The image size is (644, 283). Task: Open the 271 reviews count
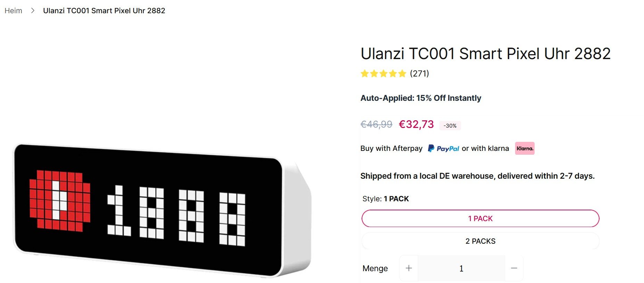pyautogui.click(x=419, y=74)
